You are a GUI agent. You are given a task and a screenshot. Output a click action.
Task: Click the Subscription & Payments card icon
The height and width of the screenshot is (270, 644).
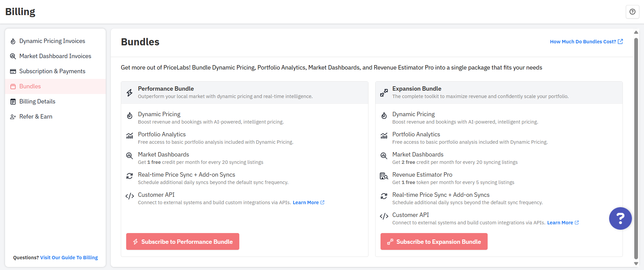(x=13, y=71)
